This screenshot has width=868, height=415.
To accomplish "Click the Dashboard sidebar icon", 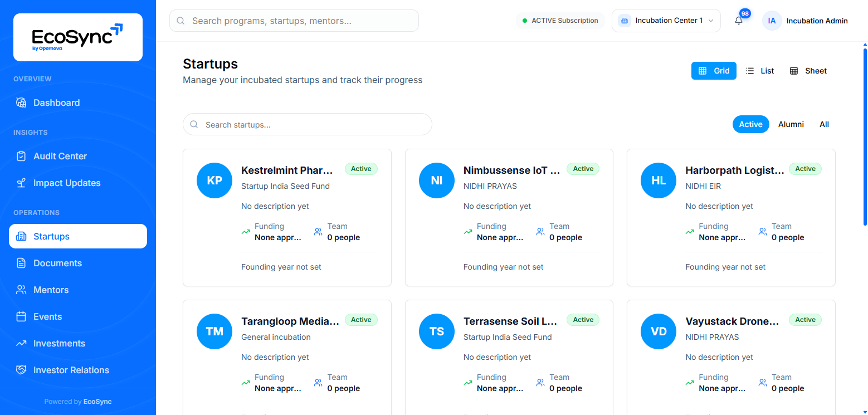I will coord(21,102).
